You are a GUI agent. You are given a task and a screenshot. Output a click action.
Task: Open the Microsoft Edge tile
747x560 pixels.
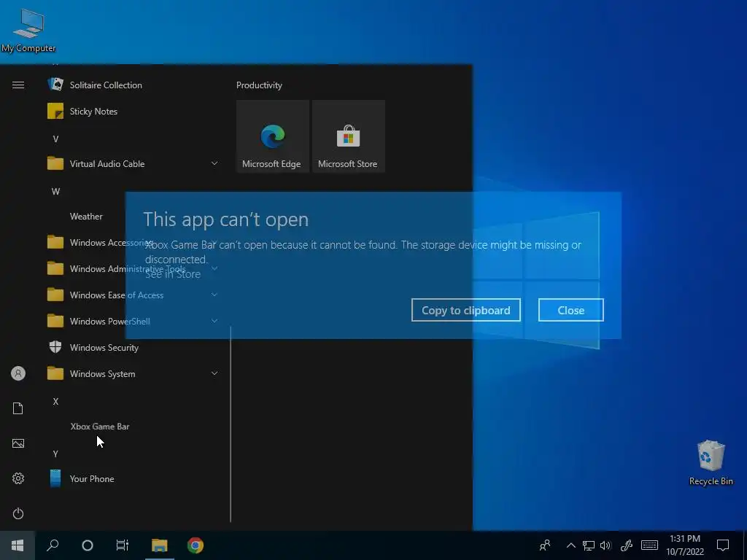(273, 136)
